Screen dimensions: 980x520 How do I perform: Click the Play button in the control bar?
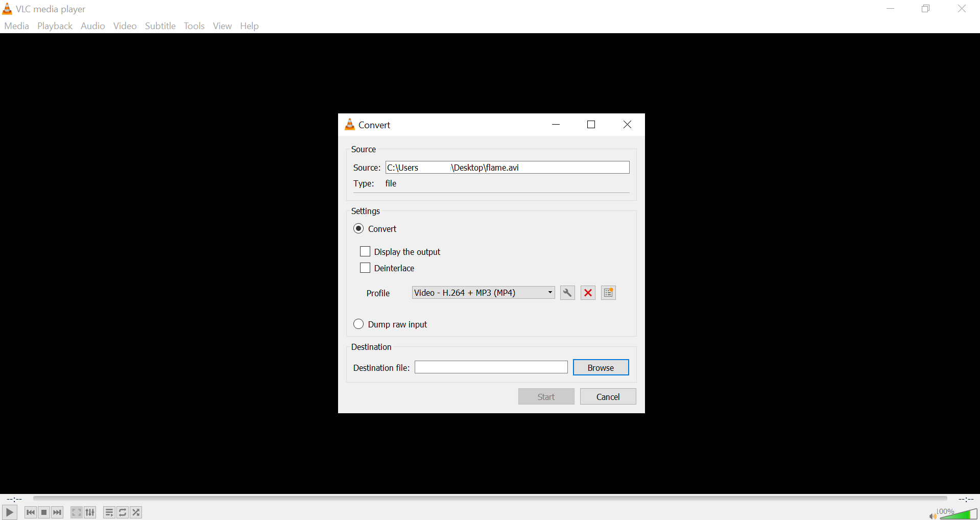pyautogui.click(x=9, y=512)
